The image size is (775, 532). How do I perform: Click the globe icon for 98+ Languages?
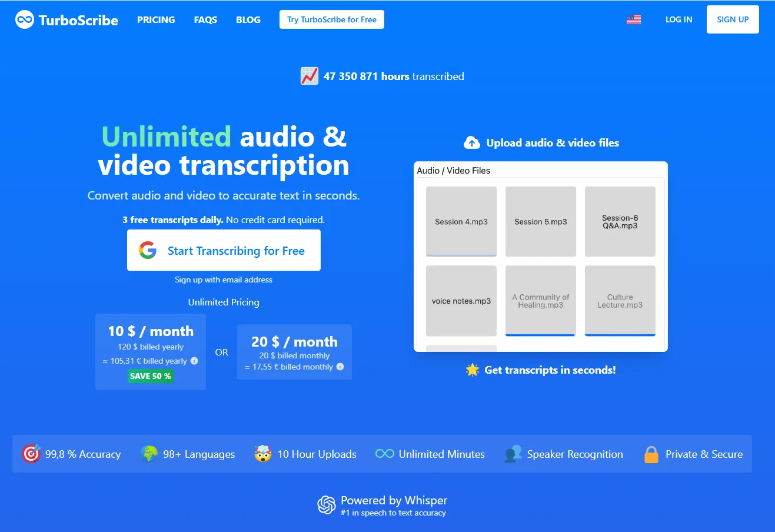point(149,454)
